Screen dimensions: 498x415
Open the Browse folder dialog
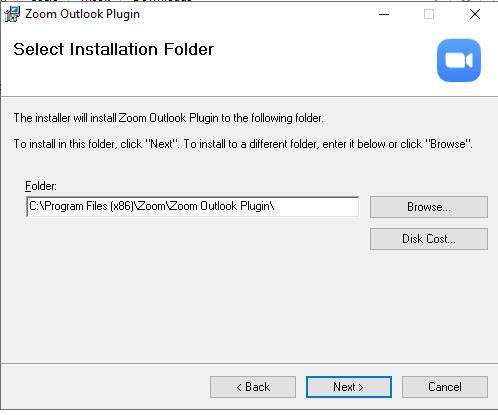(x=429, y=207)
